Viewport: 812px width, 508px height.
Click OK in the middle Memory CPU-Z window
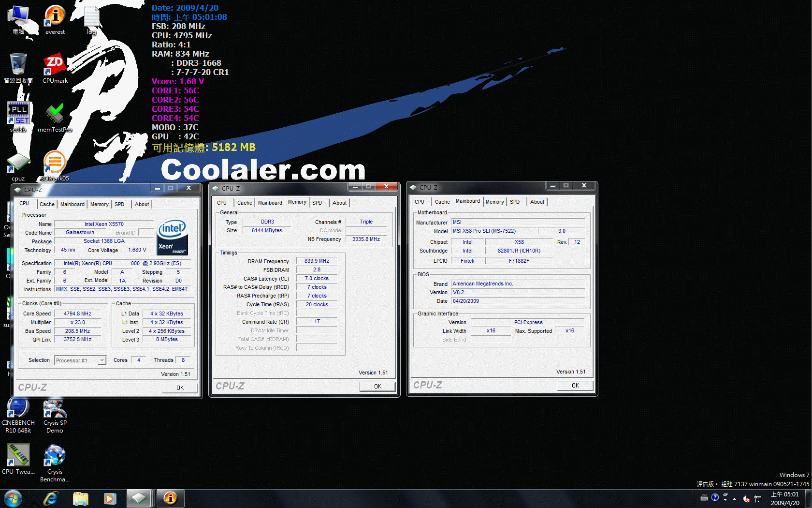[x=377, y=386]
